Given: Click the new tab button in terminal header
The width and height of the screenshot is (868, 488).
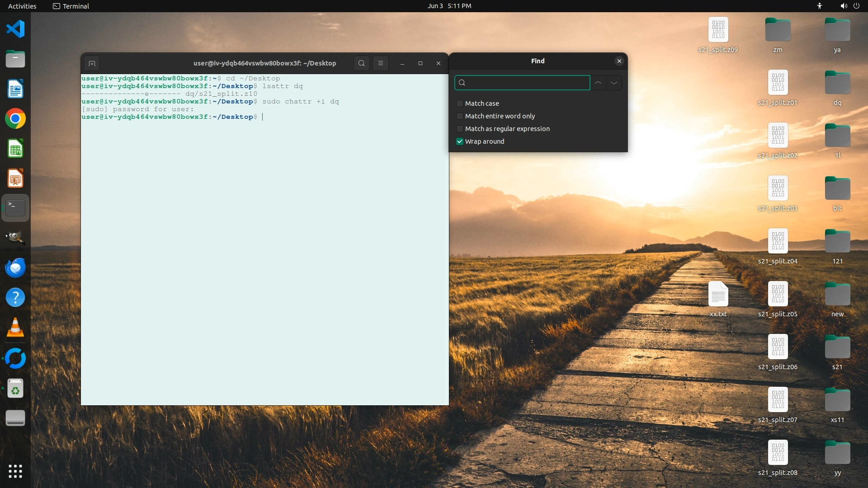Looking at the screenshot, I should click(92, 63).
